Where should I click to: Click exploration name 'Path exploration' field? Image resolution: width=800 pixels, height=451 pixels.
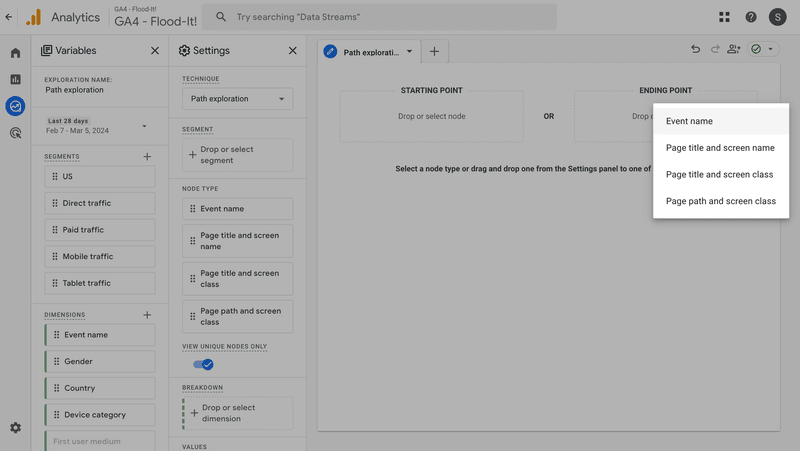point(74,90)
